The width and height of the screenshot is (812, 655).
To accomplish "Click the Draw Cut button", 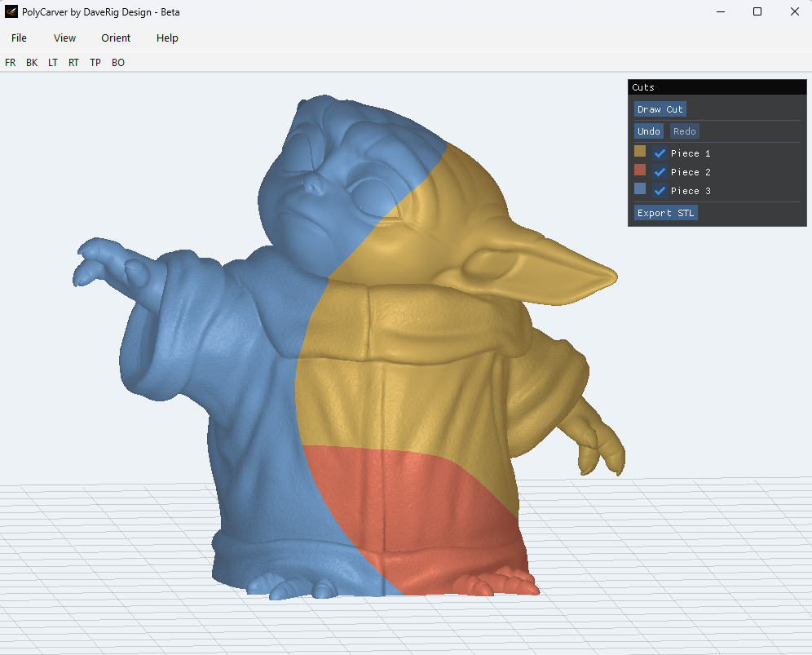I will [x=660, y=109].
